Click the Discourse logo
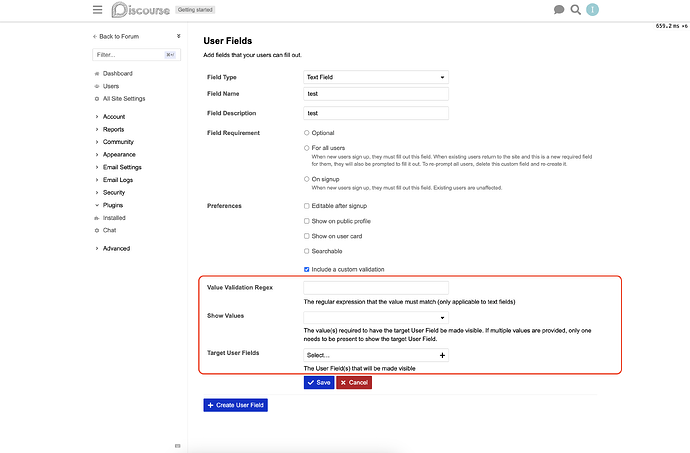The height and width of the screenshot is (453, 690). point(140,10)
